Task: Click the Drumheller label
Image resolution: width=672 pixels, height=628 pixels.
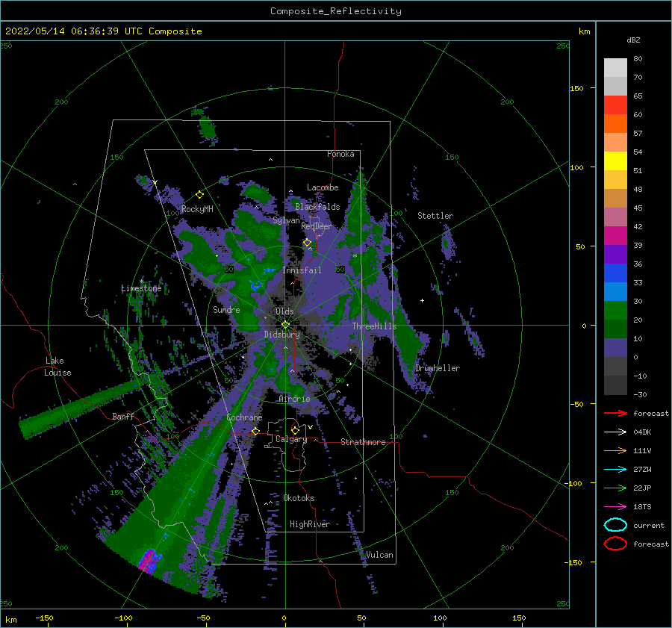Action: (438, 368)
